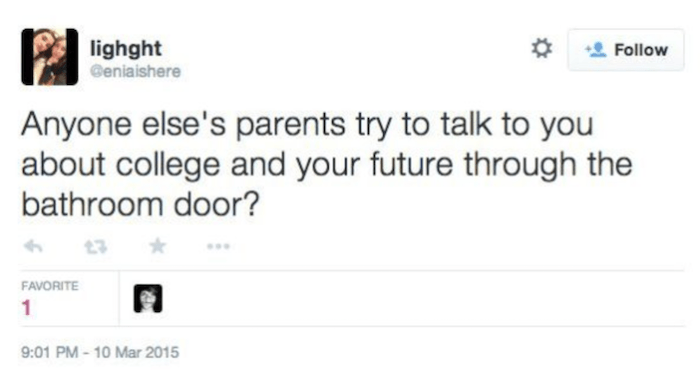Click the tweet text line starting 'Anyone else's parents'
The width and height of the screenshot is (700, 372).
[x=307, y=125]
